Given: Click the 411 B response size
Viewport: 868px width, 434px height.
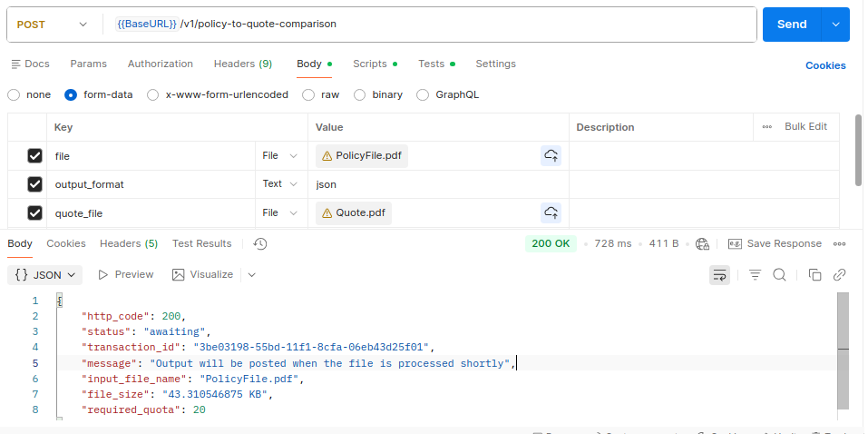Looking at the screenshot, I should point(664,244).
